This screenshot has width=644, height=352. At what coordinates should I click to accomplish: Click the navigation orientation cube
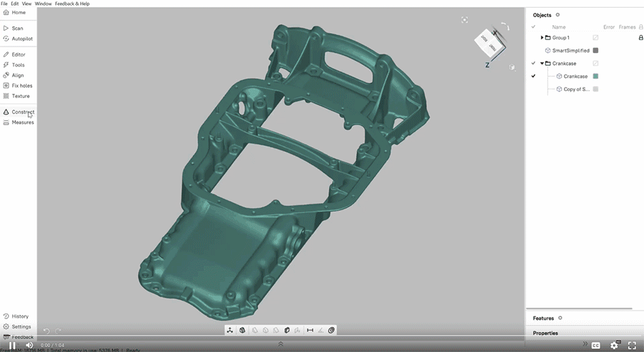(489, 44)
